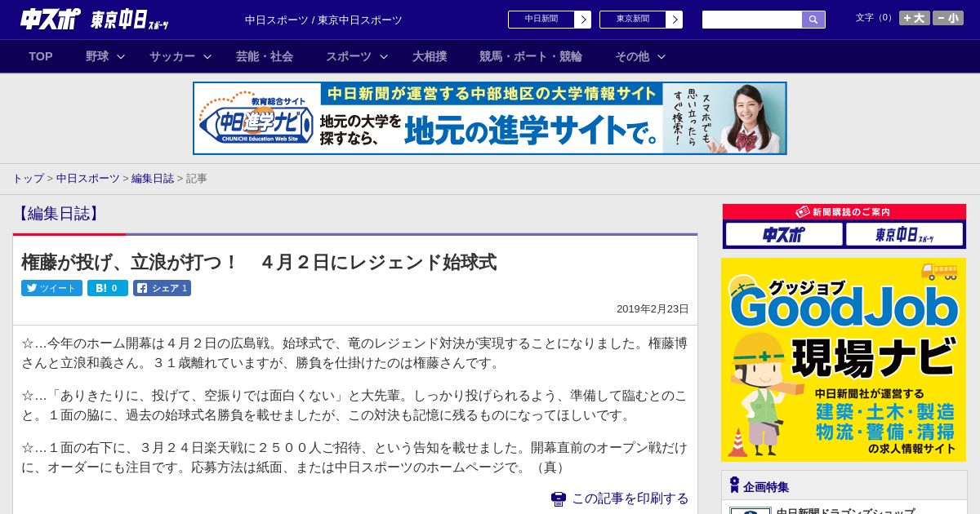Click the 企画特集 ribbon icon

pos(734,485)
